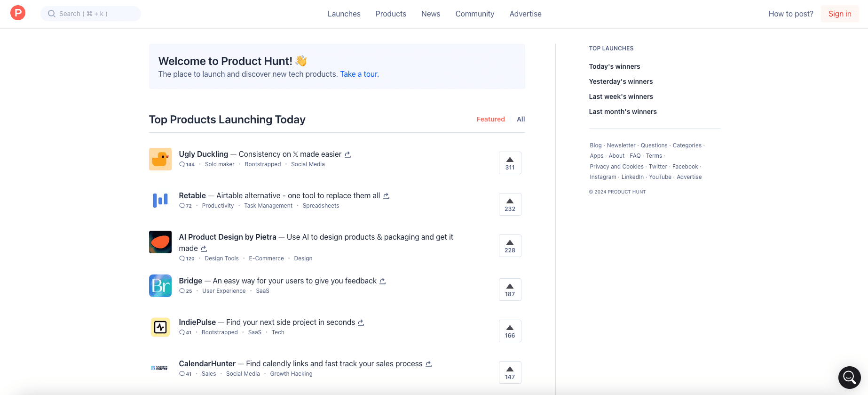Image resolution: width=868 pixels, height=395 pixels.
Task: Switch to the Featured tab
Action: tap(491, 119)
